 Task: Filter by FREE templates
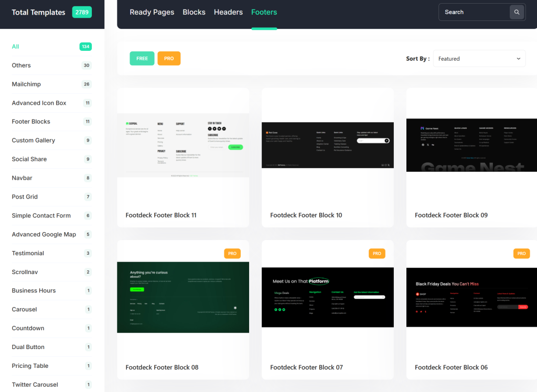click(x=142, y=58)
